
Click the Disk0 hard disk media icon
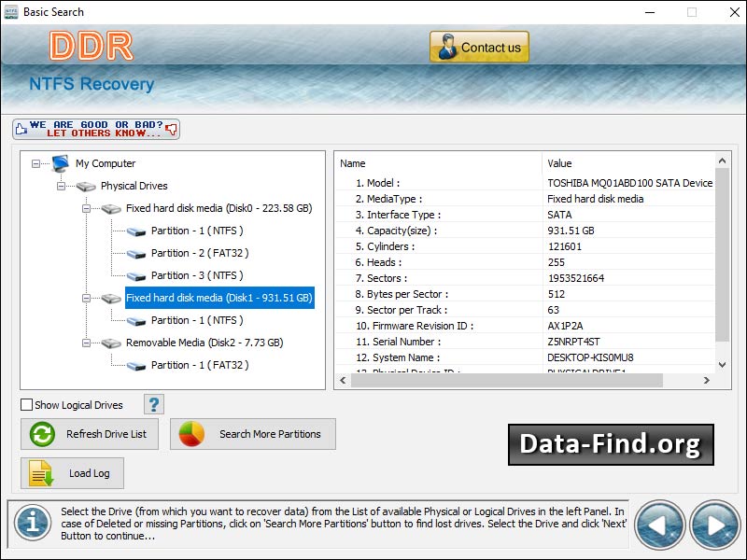[112, 208]
